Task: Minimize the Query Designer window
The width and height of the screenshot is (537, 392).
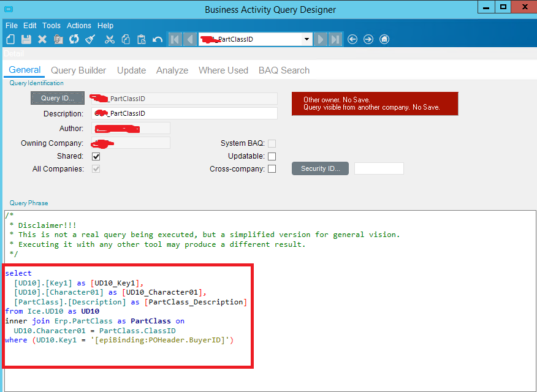Action: point(486,7)
